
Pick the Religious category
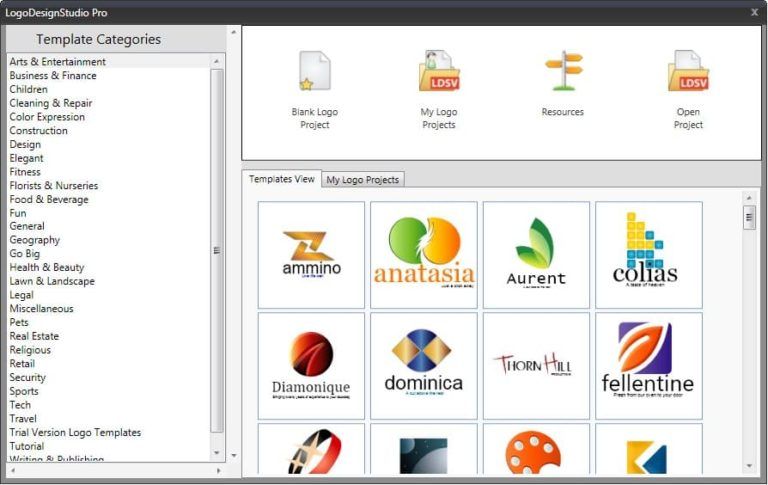click(30, 349)
